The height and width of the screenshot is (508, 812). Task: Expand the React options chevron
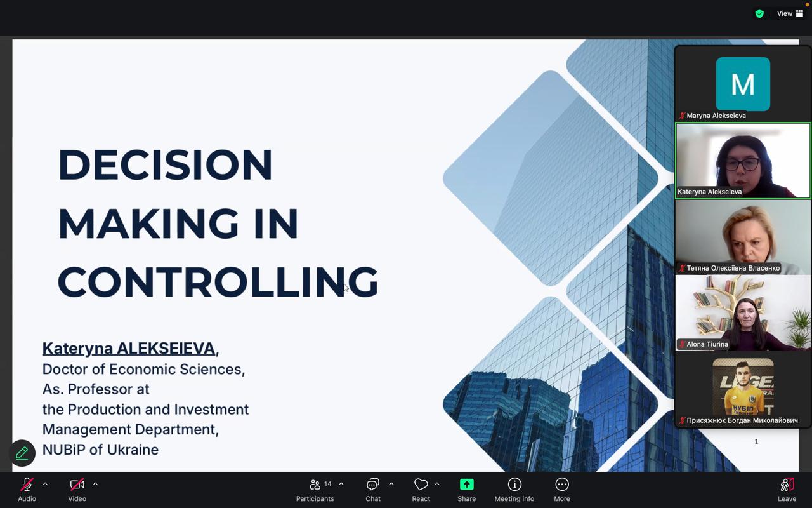(x=437, y=484)
